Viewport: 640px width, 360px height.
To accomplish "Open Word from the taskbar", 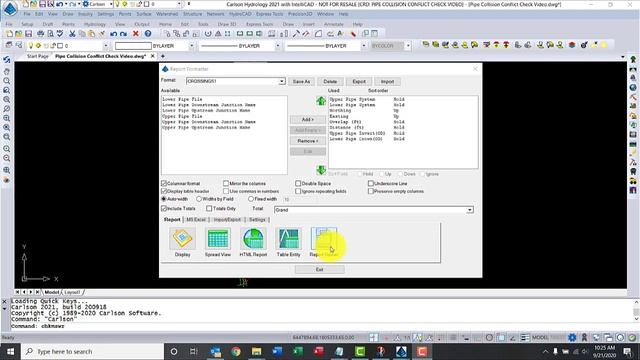I will pos(277,351).
